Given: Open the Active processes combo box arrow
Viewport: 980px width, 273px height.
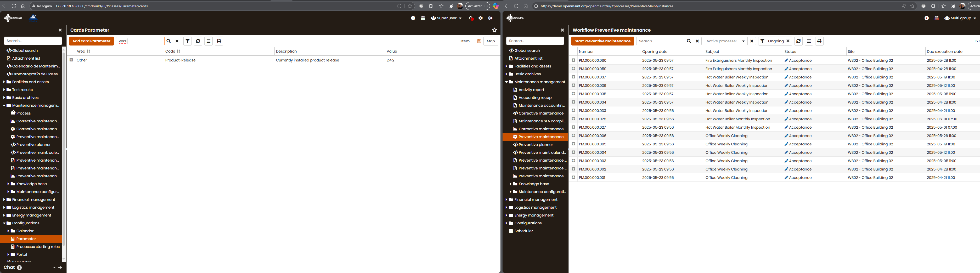Looking at the screenshot, I should (743, 41).
